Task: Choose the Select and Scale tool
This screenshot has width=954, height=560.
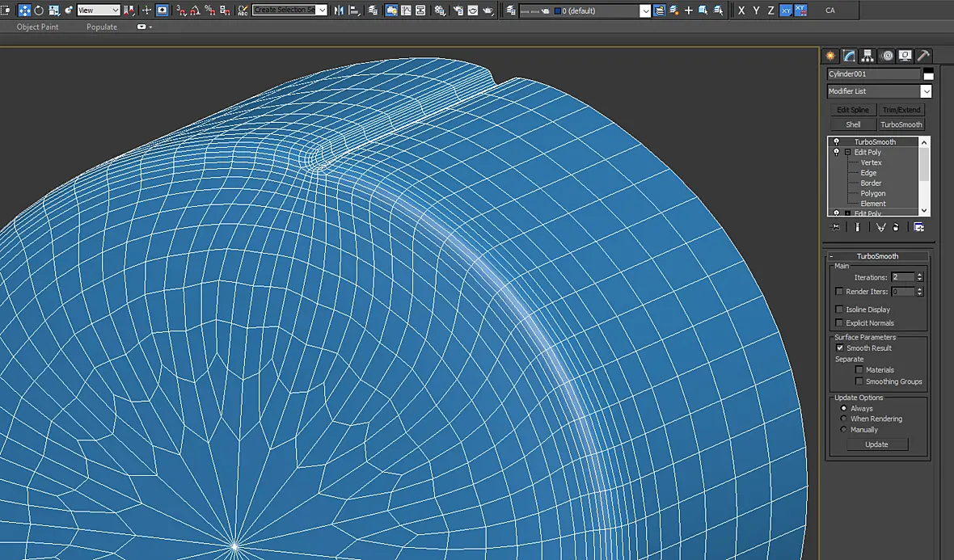Action: pos(54,11)
